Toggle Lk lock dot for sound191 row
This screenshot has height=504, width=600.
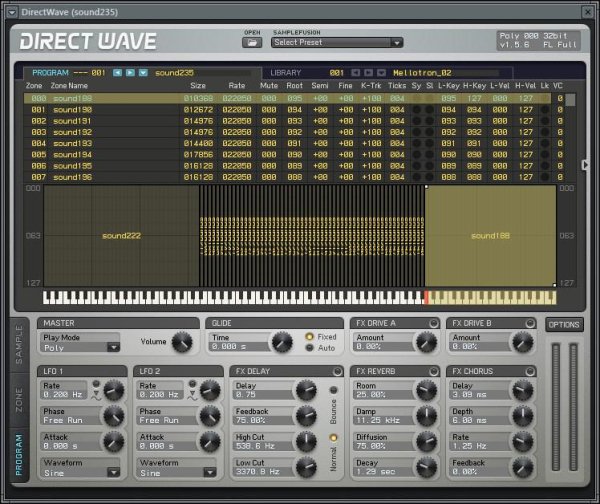(x=545, y=121)
